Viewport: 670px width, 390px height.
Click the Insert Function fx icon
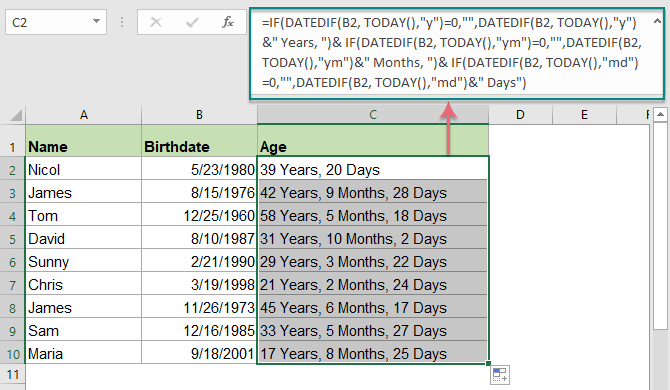[x=228, y=22]
